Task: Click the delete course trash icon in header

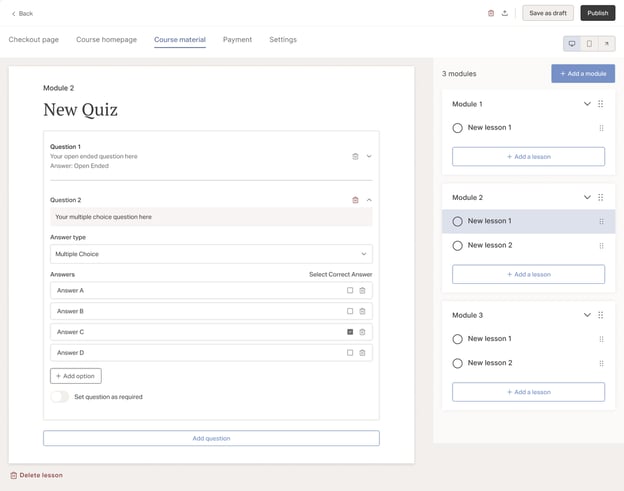Action: click(491, 13)
